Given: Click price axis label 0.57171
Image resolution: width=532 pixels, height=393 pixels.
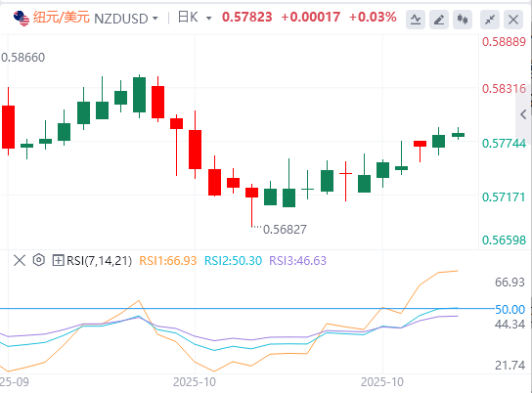Looking at the screenshot, I should pos(504,197).
